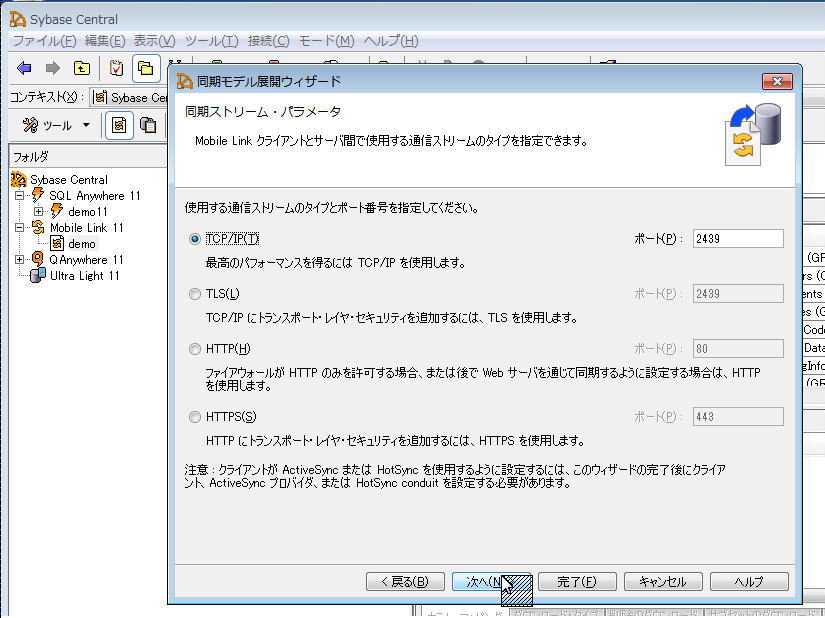This screenshot has height=618, width=825.
Task: Click the 完了 finish button
Action: [x=577, y=582]
